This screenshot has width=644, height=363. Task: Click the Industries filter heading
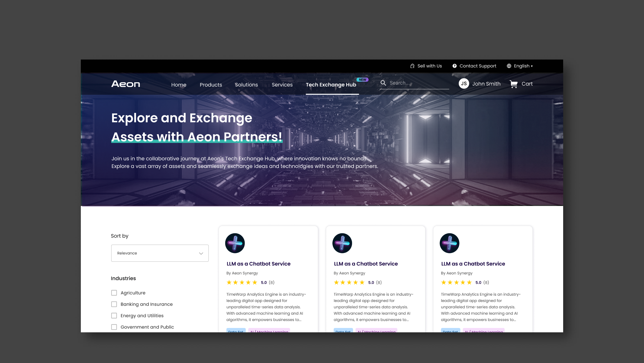click(x=123, y=278)
